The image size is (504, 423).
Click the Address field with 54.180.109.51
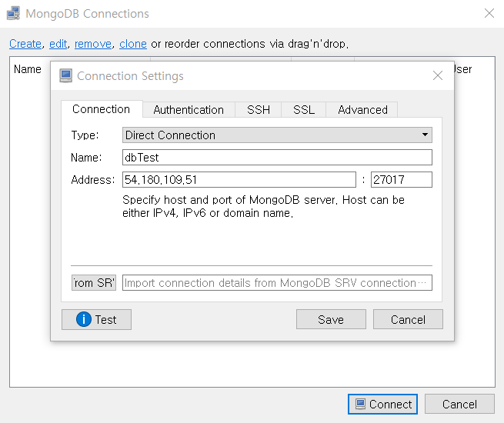[239, 179]
